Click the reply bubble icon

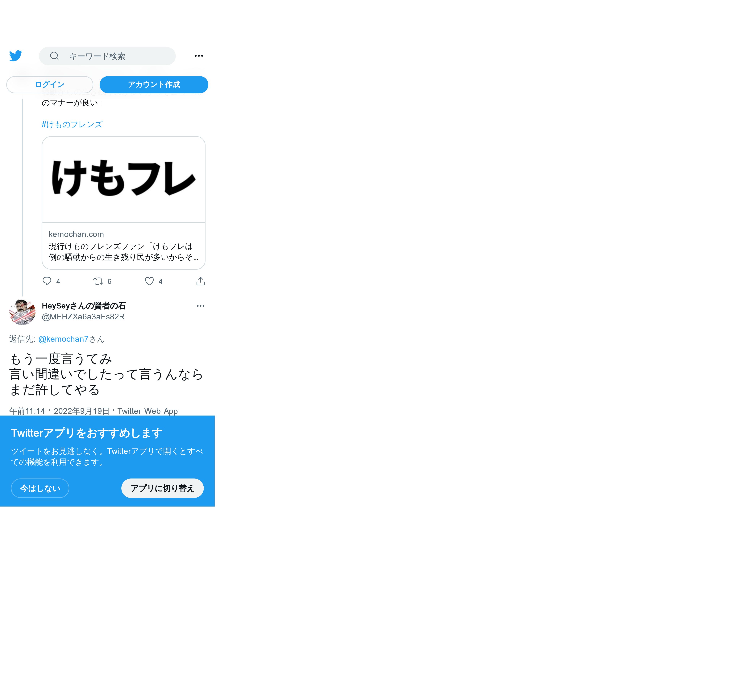coord(47,281)
